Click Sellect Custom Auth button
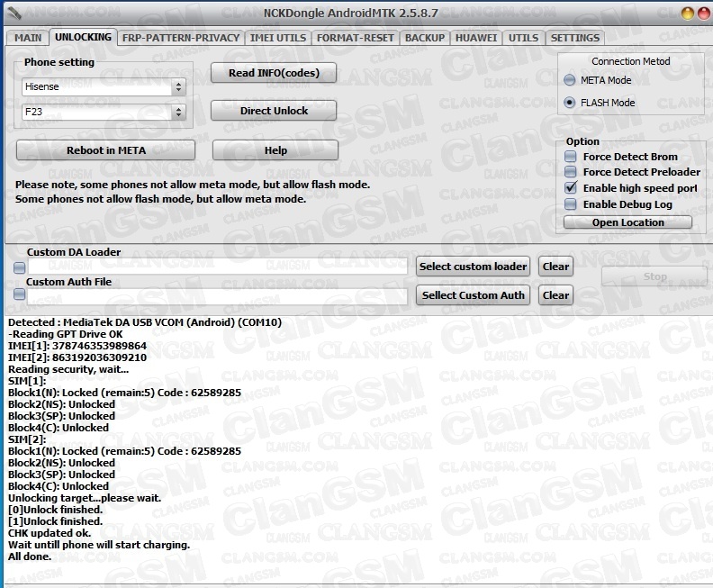Image resolution: width=713 pixels, height=588 pixels. coord(473,295)
